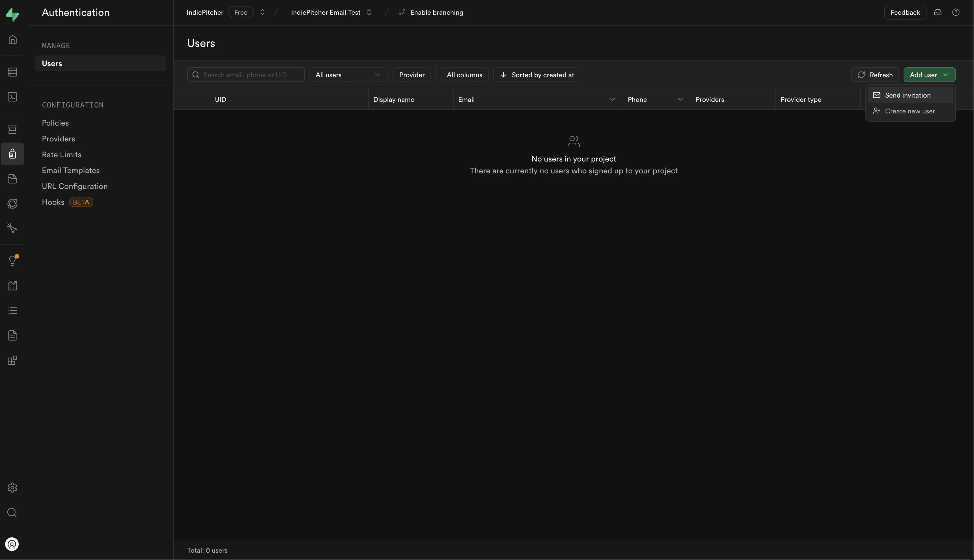Open the Provider filter
The width and height of the screenshot is (974, 560).
(412, 75)
